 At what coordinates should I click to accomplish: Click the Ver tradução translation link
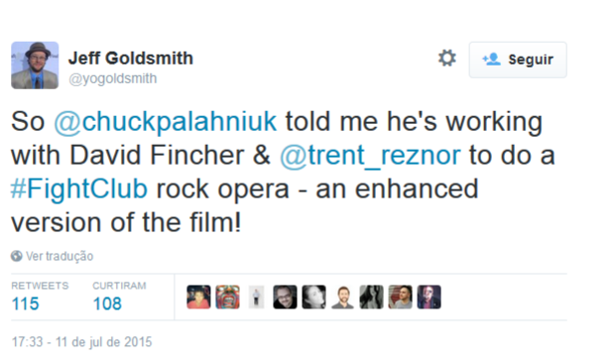point(60,256)
